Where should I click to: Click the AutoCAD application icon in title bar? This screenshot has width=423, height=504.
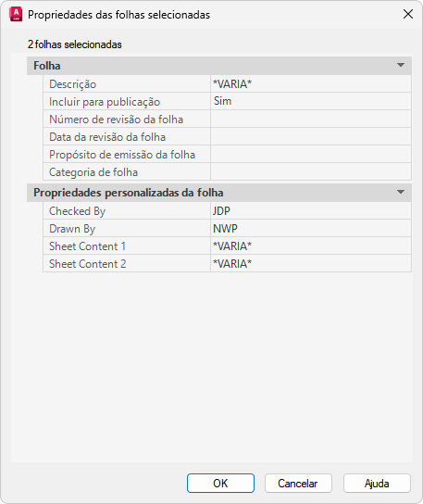point(16,15)
